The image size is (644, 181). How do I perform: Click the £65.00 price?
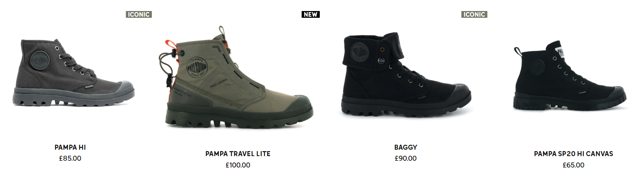(x=574, y=165)
